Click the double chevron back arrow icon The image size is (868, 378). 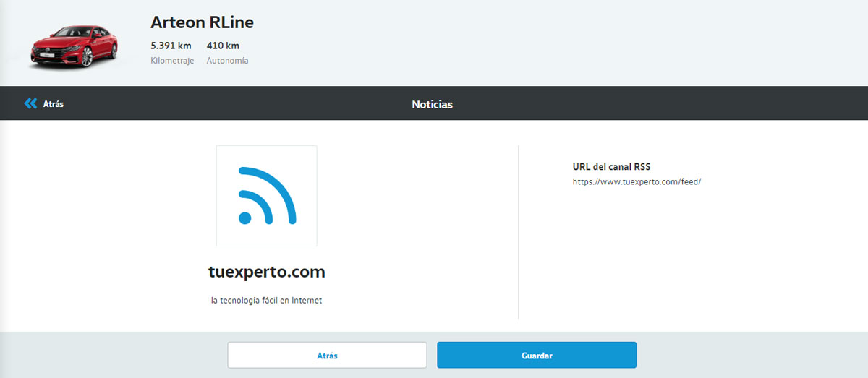pos(30,104)
